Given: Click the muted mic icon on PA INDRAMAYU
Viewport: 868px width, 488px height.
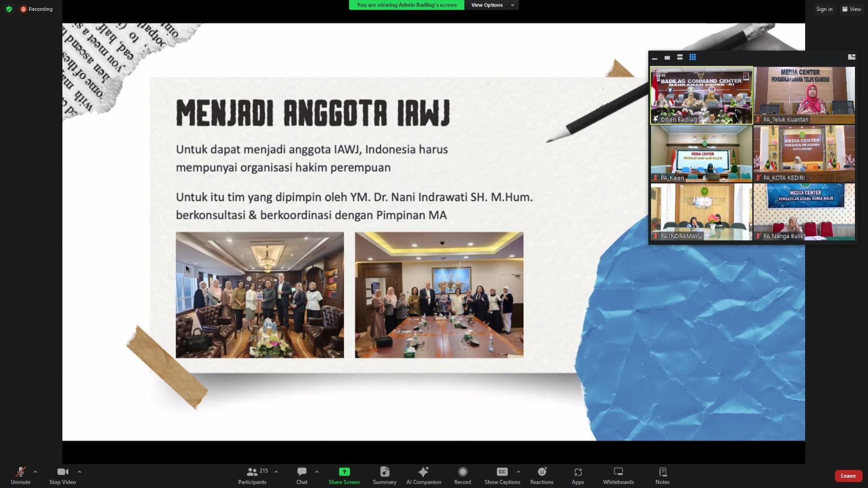Looking at the screenshot, I should [x=655, y=236].
